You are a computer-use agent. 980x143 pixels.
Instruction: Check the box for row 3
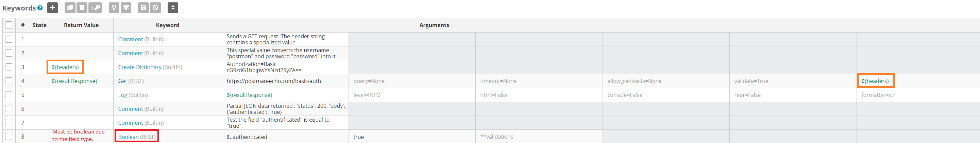(x=9, y=67)
